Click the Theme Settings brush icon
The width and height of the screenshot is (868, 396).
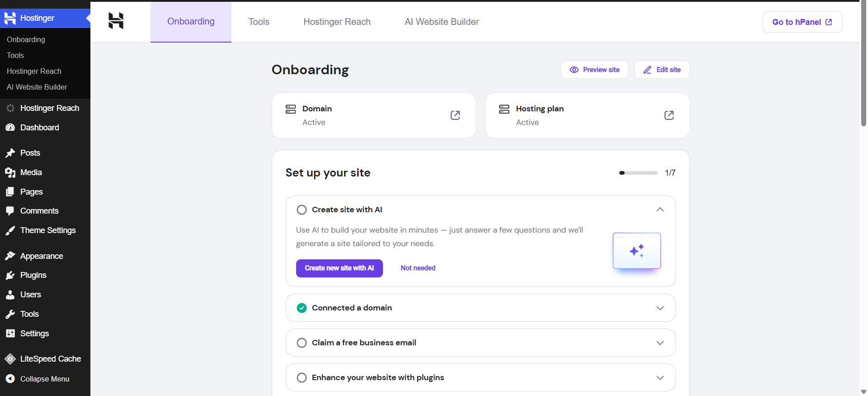click(10, 230)
